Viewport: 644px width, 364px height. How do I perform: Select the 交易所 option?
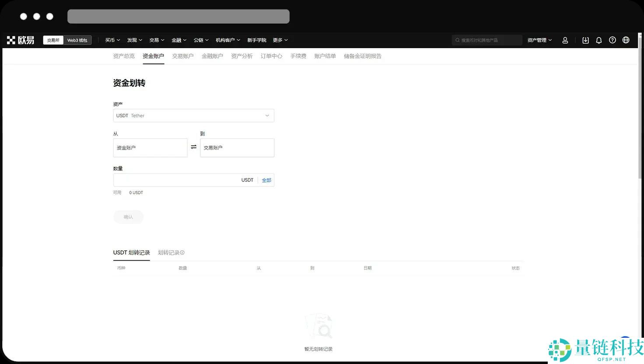click(52, 40)
